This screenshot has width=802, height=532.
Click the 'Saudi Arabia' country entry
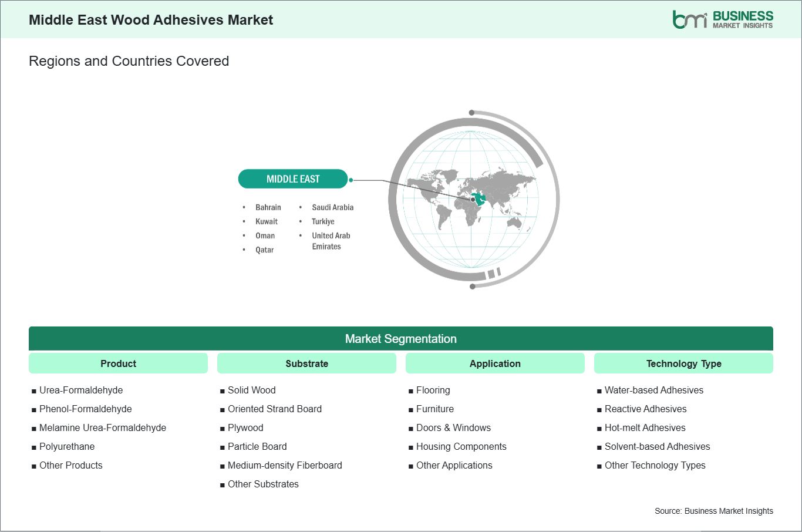[333, 207]
